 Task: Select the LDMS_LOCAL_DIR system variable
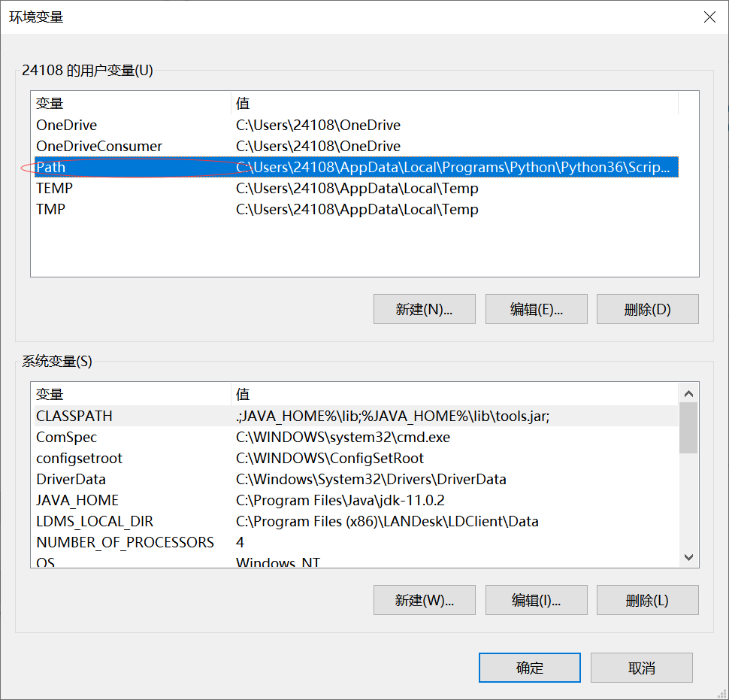pos(356,521)
